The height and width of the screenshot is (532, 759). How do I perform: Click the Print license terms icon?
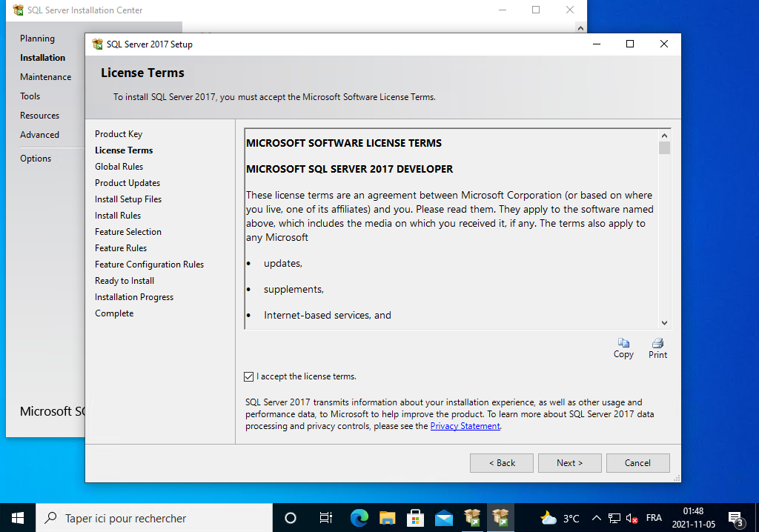(657, 344)
